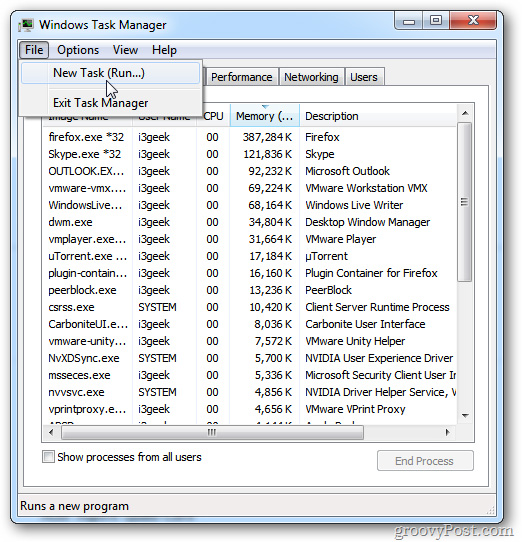Screen dimensions: 522x542
Task: Click the 34,804 K memory value
Action: [270, 222]
